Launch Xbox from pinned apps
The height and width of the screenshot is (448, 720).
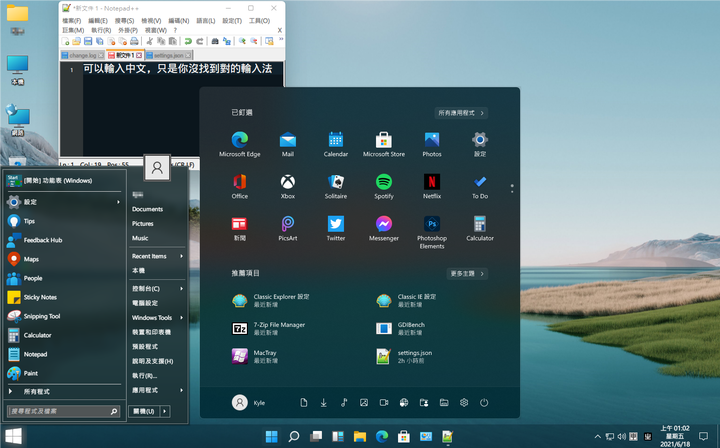(288, 186)
